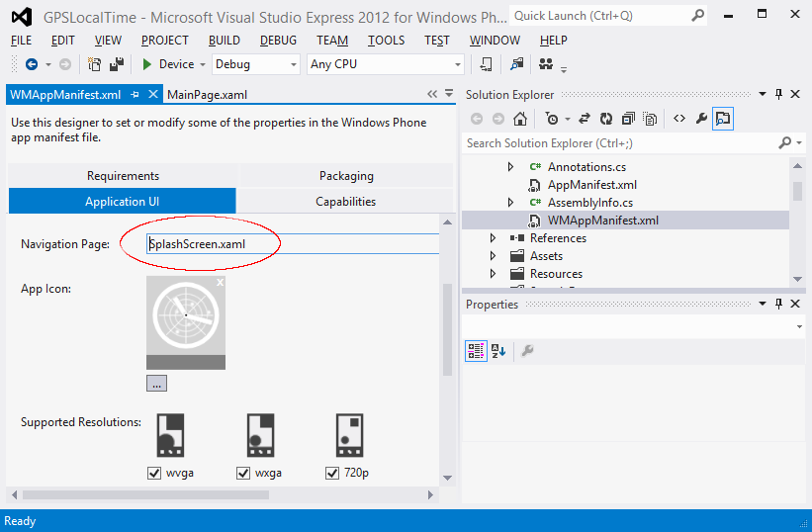The width and height of the screenshot is (812, 532).
Task: Open the BUILD menu
Action: pyautogui.click(x=225, y=41)
